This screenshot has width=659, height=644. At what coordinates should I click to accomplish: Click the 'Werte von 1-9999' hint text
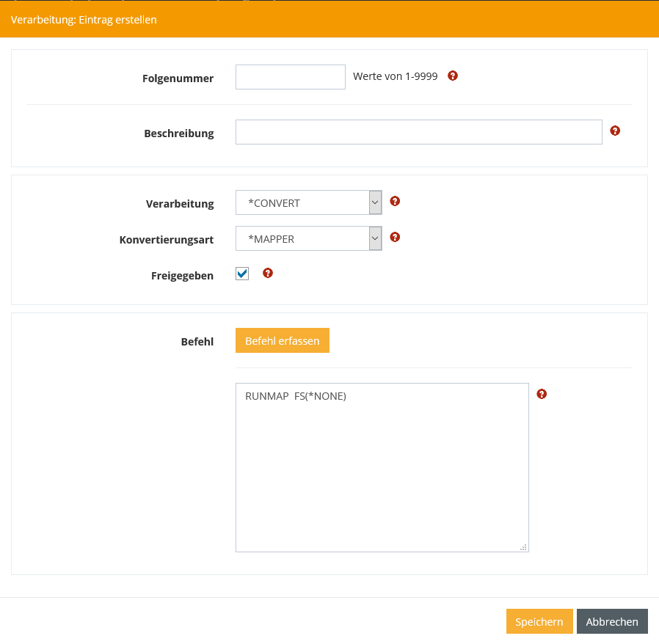pyautogui.click(x=395, y=76)
